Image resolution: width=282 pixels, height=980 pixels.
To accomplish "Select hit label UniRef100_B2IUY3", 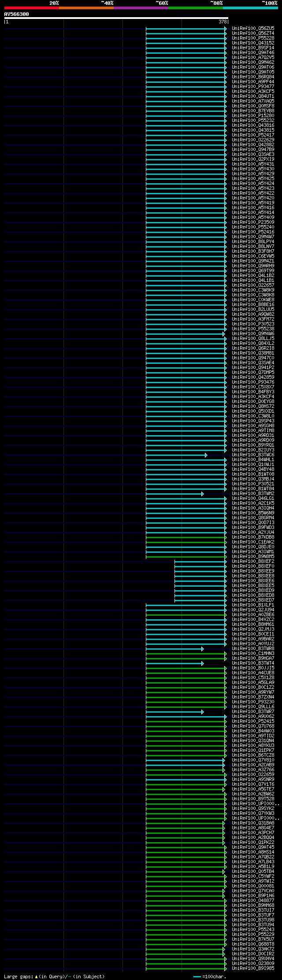I will 253,450.
